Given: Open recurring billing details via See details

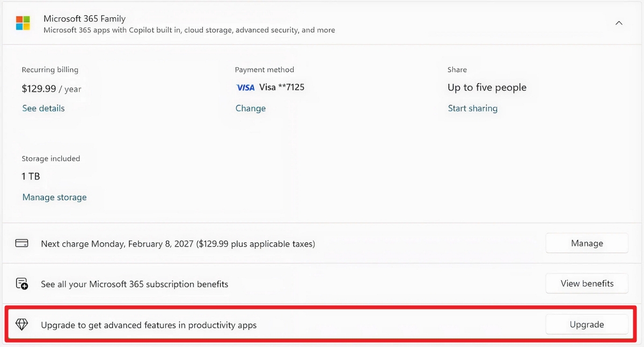Looking at the screenshot, I should click(43, 108).
